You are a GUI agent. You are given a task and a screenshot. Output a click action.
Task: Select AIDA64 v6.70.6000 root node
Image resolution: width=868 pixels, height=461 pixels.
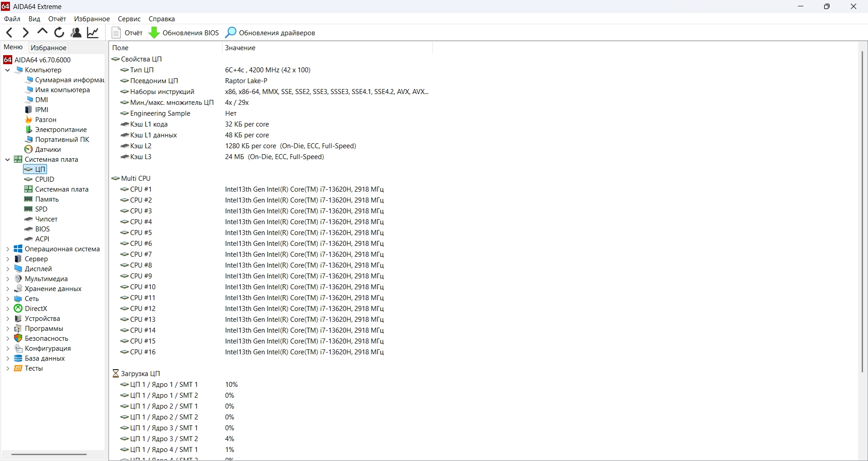click(x=37, y=60)
